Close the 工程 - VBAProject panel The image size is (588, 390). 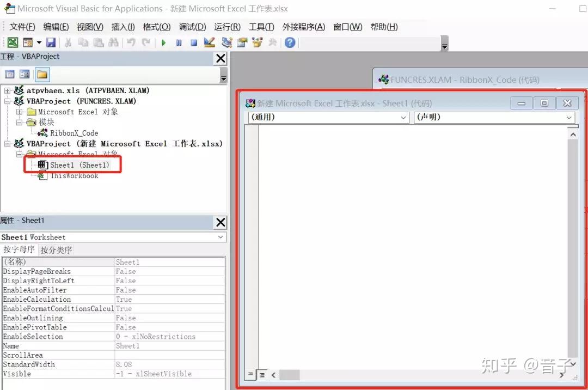click(220, 58)
